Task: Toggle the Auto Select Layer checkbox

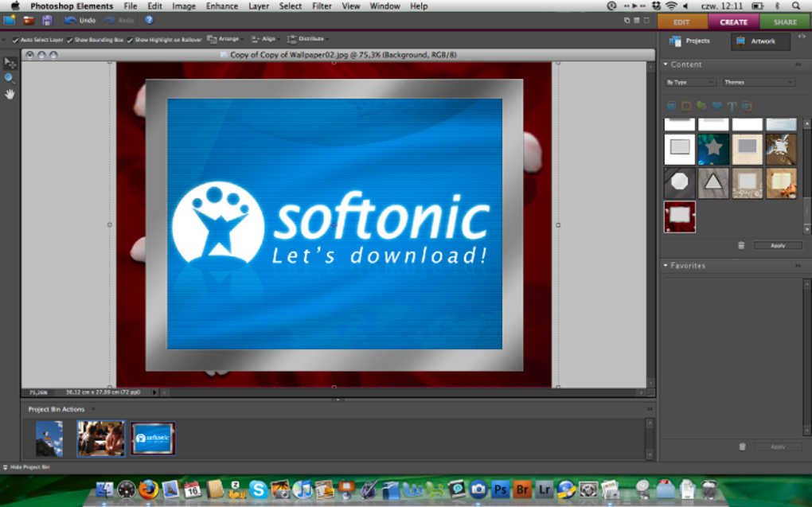Action: [16, 40]
